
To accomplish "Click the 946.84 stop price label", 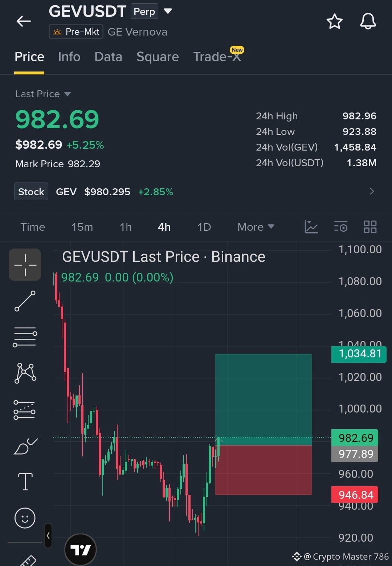I will pyautogui.click(x=355, y=495).
